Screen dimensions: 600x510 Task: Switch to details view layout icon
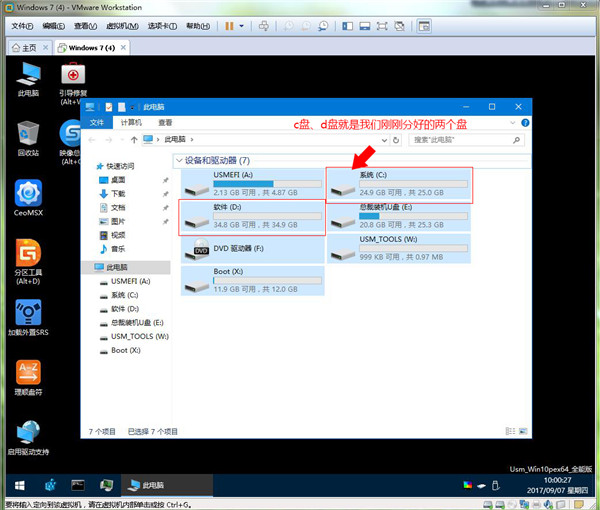(x=510, y=431)
